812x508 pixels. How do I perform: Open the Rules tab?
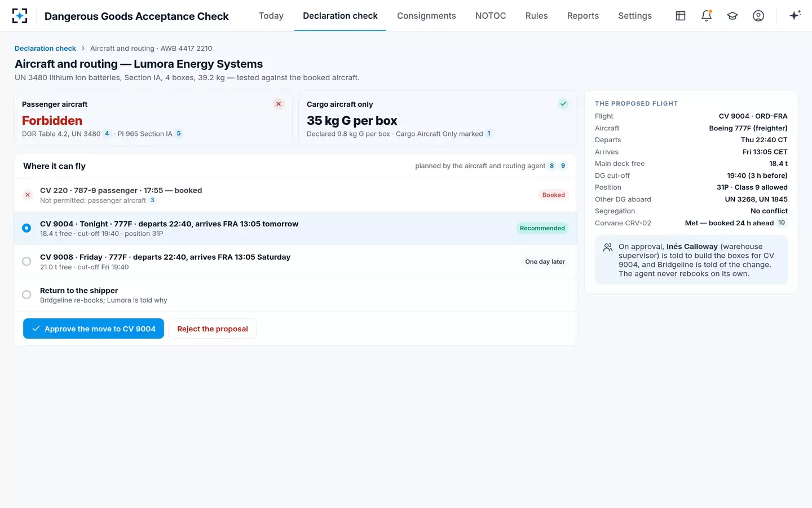tap(537, 16)
